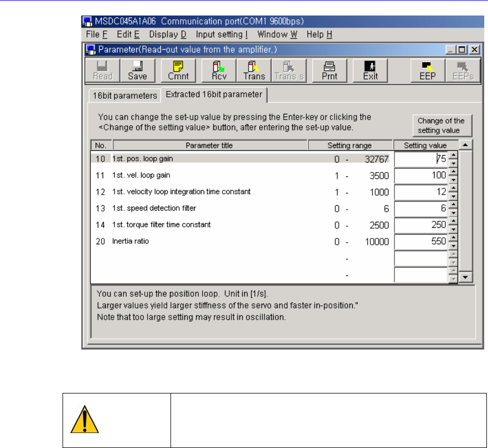488x448 pixels.
Task: Open the File menu
Action: tap(97, 34)
